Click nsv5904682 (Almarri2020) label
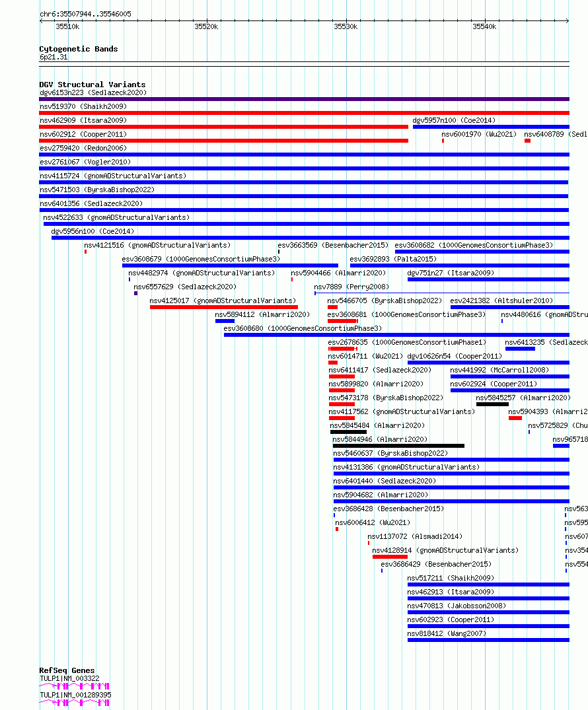Viewport: 588px width, 710px height. pos(381,495)
